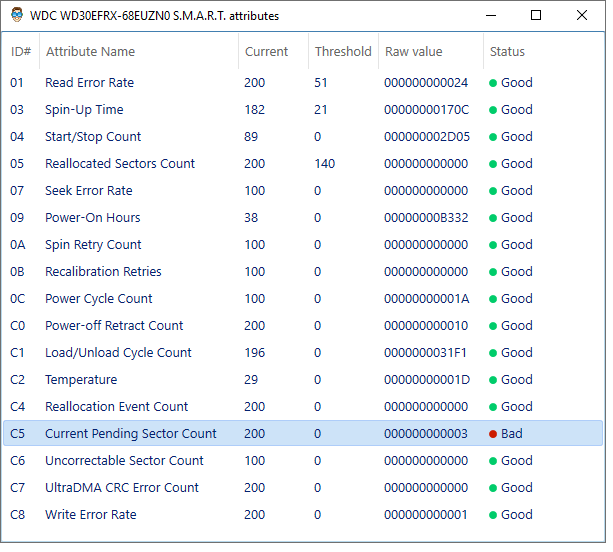Select the Uncorrectable Sector Count attribute
This screenshot has width=613, height=552.
[303, 460]
